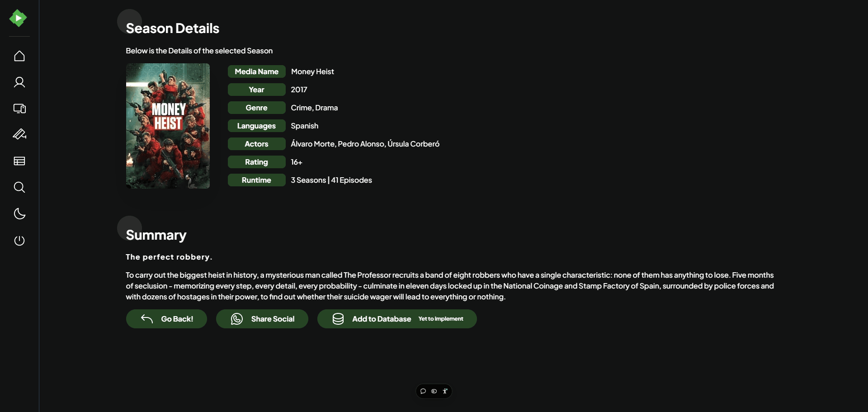Click the power logout icon in sidebar

click(x=19, y=241)
